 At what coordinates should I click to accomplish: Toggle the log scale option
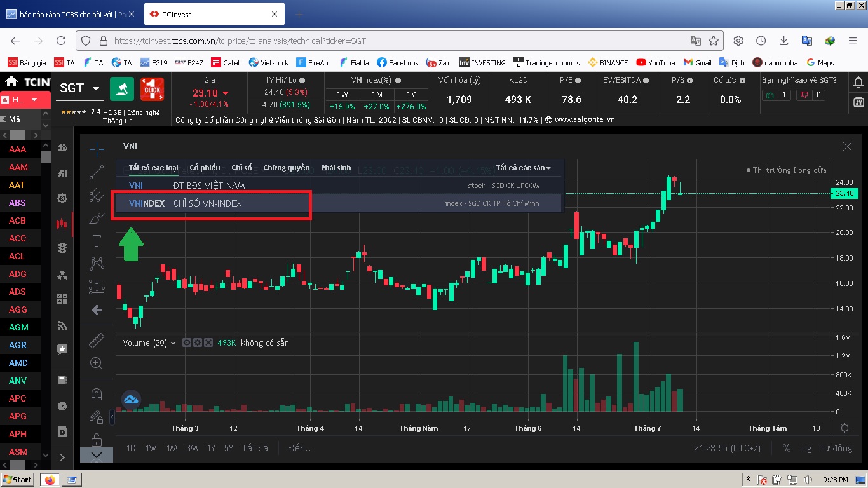[806, 448]
